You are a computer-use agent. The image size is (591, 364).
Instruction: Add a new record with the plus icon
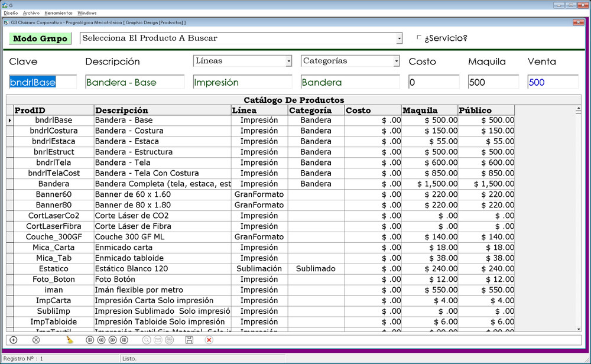(x=12, y=340)
